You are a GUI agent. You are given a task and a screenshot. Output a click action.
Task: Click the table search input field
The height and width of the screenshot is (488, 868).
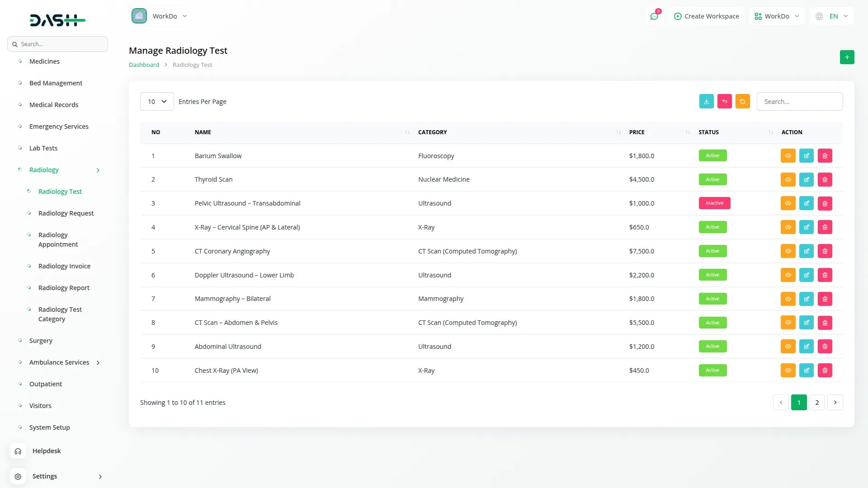(x=799, y=102)
